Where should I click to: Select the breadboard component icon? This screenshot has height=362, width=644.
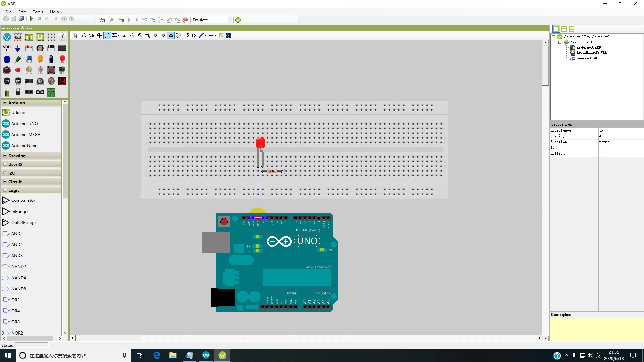pos(51,37)
